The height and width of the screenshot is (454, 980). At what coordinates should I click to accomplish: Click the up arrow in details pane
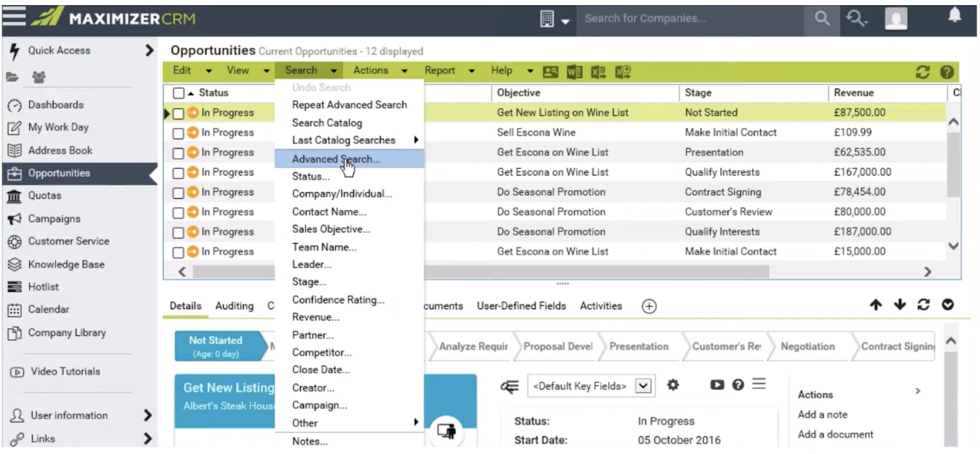pyautogui.click(x=875, y=305)
